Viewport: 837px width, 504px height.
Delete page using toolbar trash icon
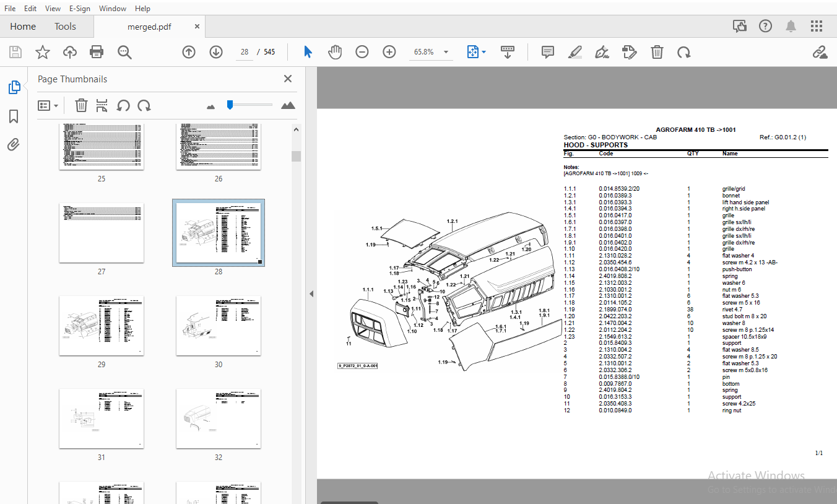[657, 52]
